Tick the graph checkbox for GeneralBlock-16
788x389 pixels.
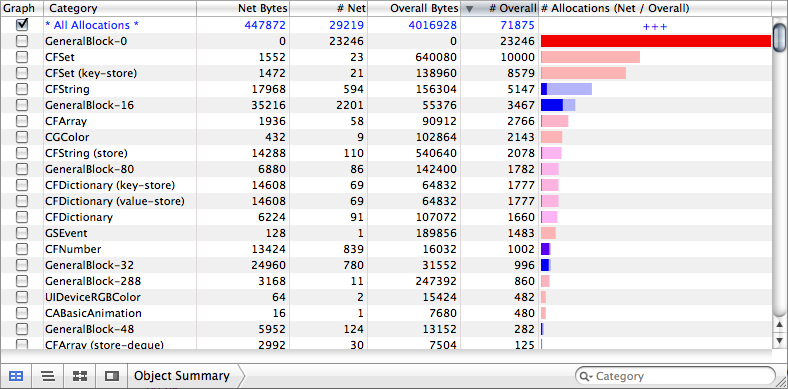pos(22,106)
